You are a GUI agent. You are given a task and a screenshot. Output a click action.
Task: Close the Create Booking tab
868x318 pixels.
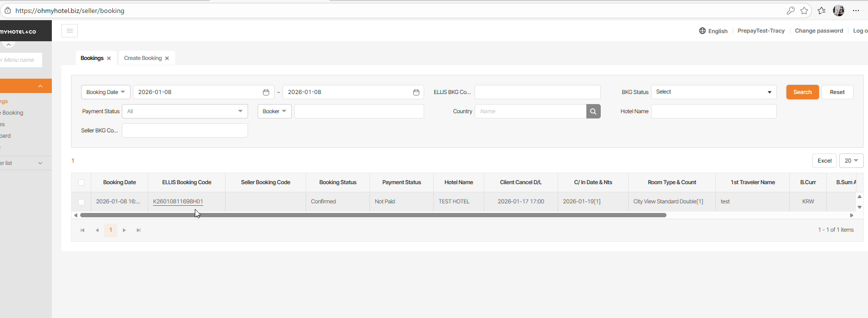pos(167,58)
